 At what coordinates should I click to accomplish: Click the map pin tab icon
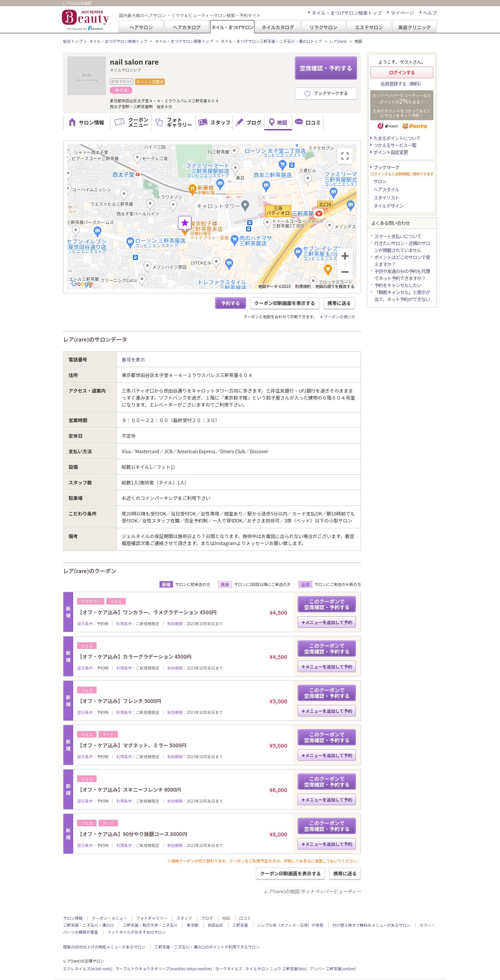click(x=272, y=122)
